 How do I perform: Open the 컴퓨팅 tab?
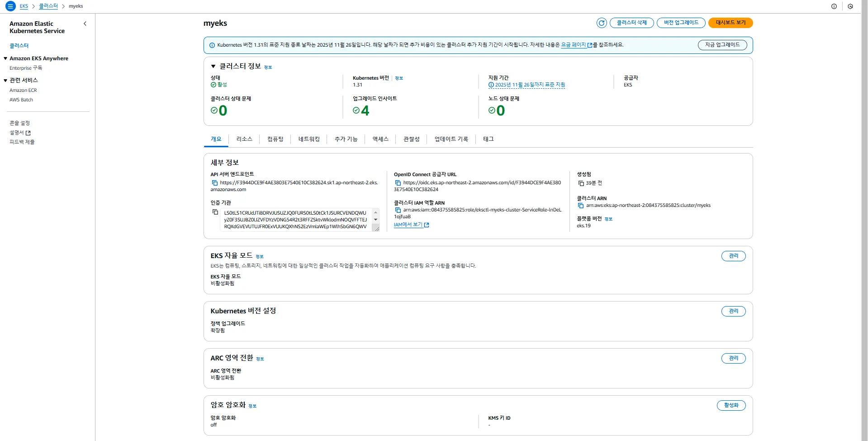pos(275,139)
